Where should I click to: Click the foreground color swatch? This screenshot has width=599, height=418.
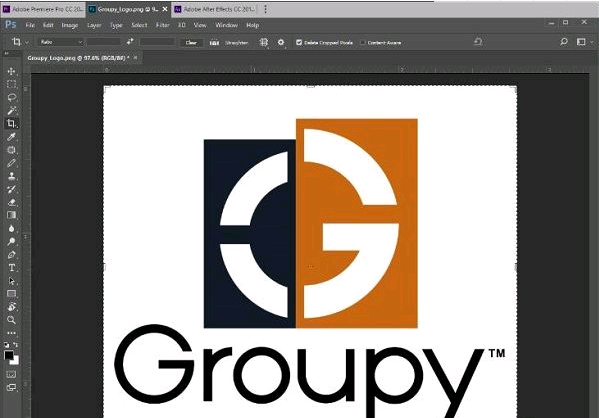coord(8,355)
